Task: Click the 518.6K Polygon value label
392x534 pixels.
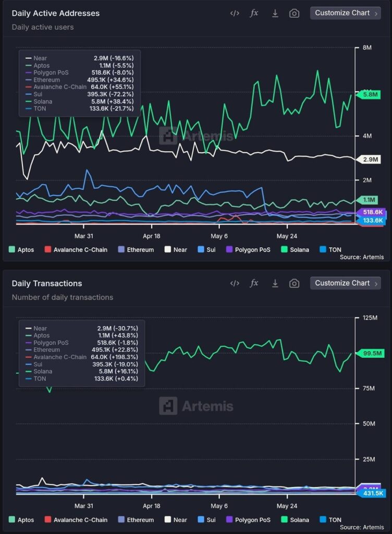Action: [371, 212]
